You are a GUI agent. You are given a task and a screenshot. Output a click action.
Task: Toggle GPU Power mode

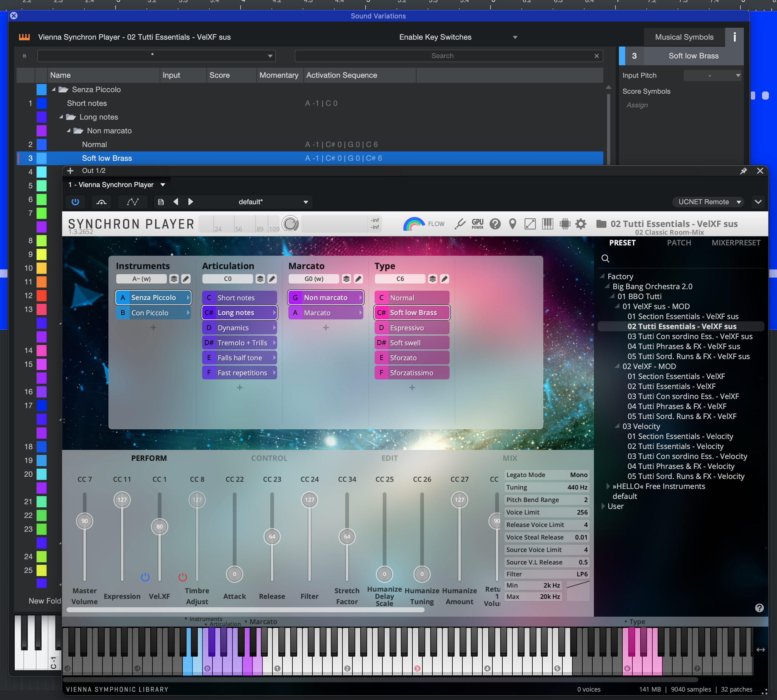point(478,224)
